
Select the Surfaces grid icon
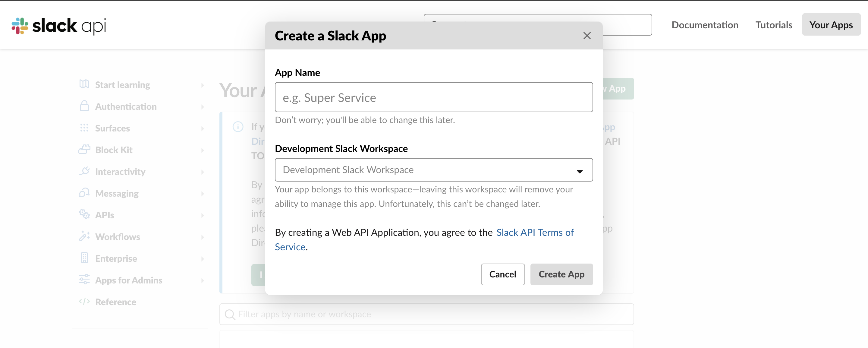coord(84,128)
